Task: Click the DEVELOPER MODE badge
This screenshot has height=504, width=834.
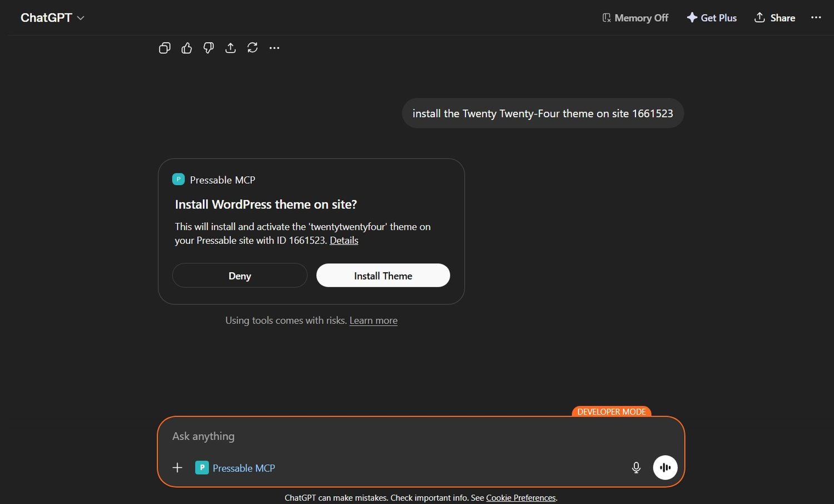Action: (x=612, y=412)
